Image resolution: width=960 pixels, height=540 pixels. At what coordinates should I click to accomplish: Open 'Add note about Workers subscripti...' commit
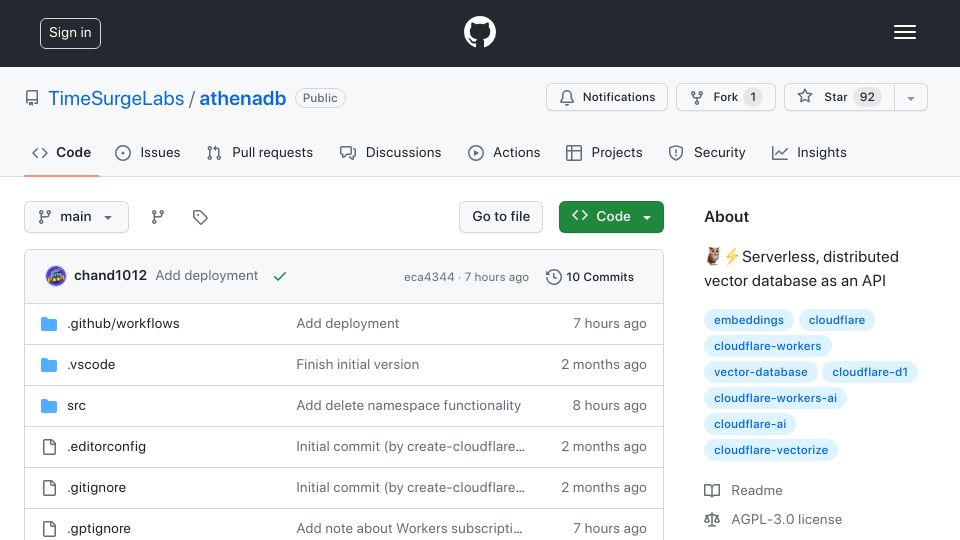click(409, 528)
